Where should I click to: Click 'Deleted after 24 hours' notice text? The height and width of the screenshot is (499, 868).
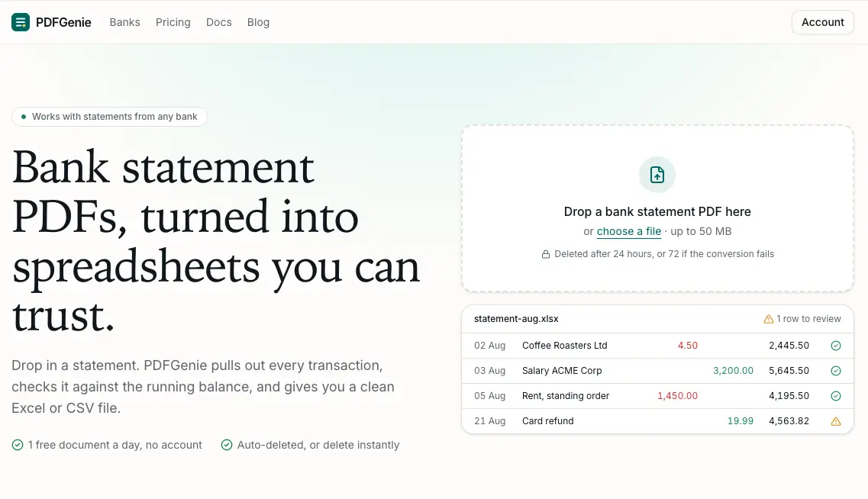click(x=664, y=254)
